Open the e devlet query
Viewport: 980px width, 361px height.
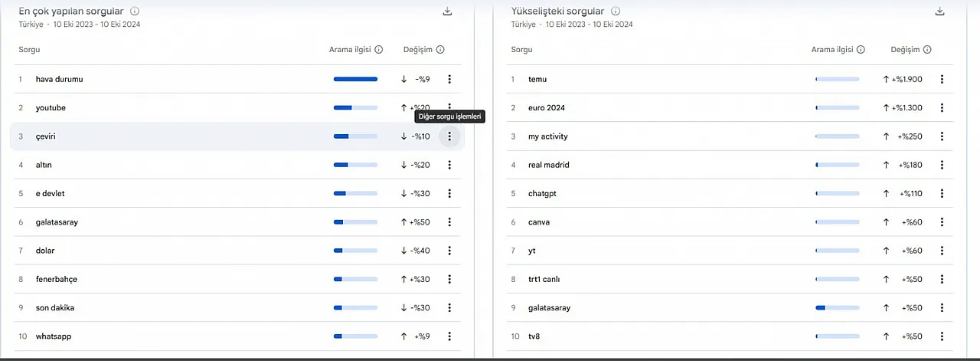point(51,193)
